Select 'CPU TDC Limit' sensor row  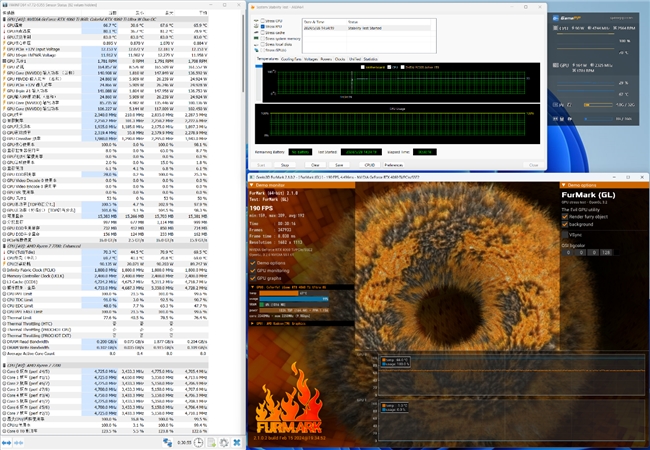pyautogui.click(x=105, y=300)
